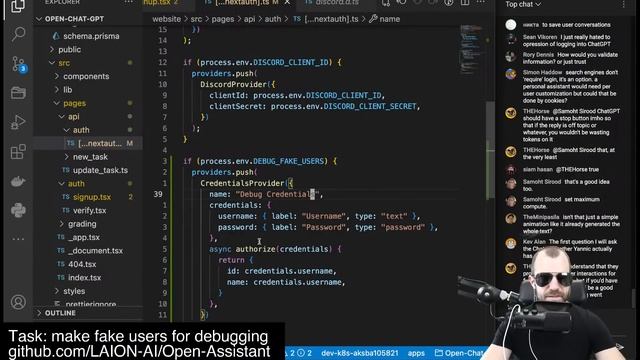Image resolution: width=640 pixels, height=360 pixels.
Task: Expand the styles folder
Action: 57,291
